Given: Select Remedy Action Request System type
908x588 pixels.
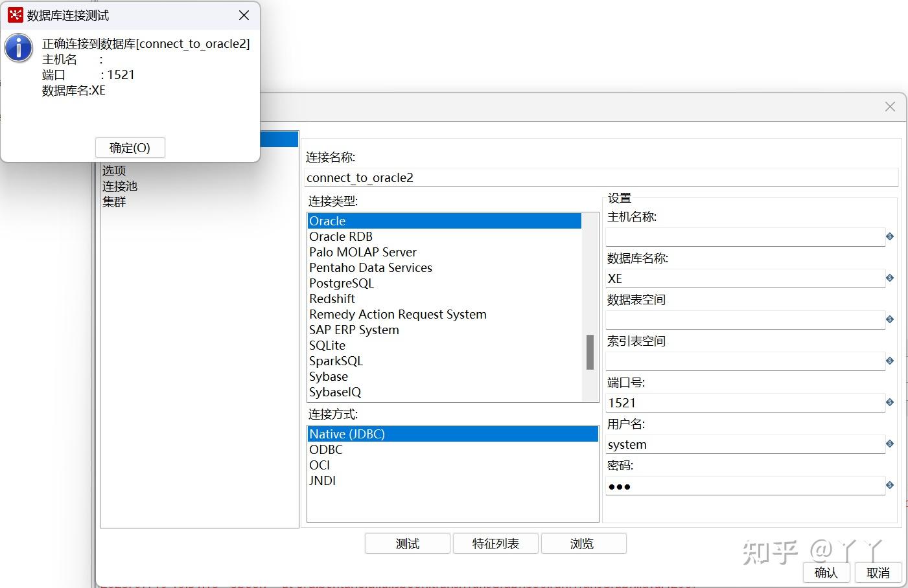Looking at the screenshot, I should [x=445, y=314].
